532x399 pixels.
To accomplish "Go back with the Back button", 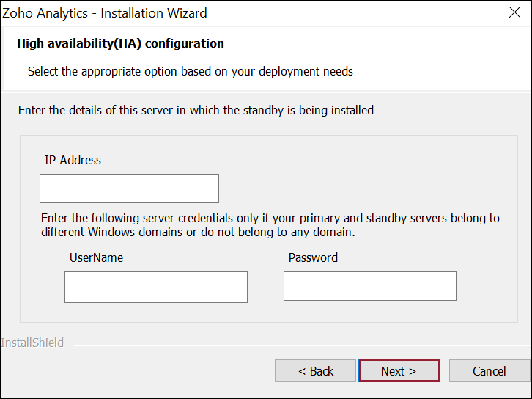I will [x=315, y=371].
